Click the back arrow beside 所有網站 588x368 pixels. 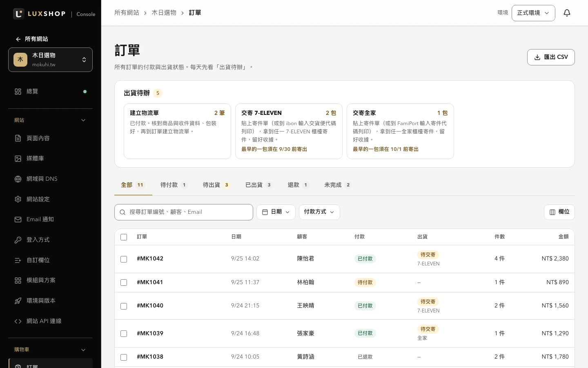18,39
